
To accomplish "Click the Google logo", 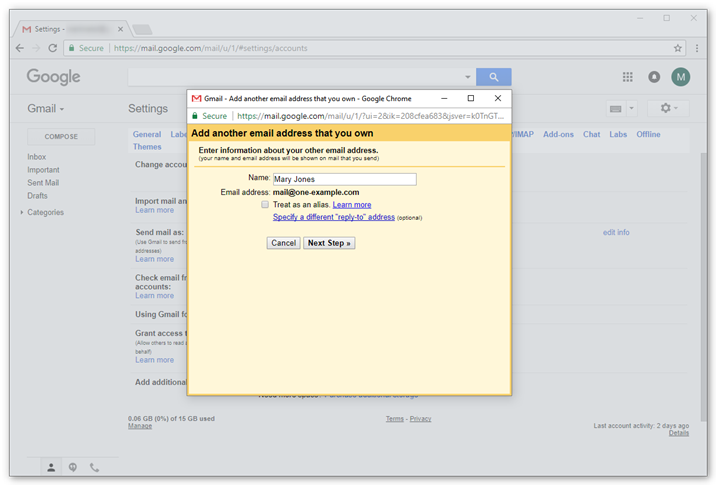I will tap(53, 77).
